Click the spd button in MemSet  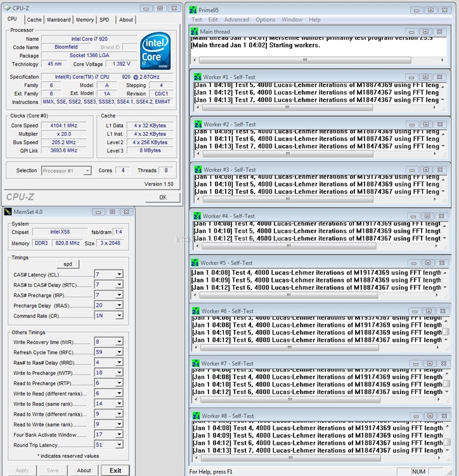(68, 264)
